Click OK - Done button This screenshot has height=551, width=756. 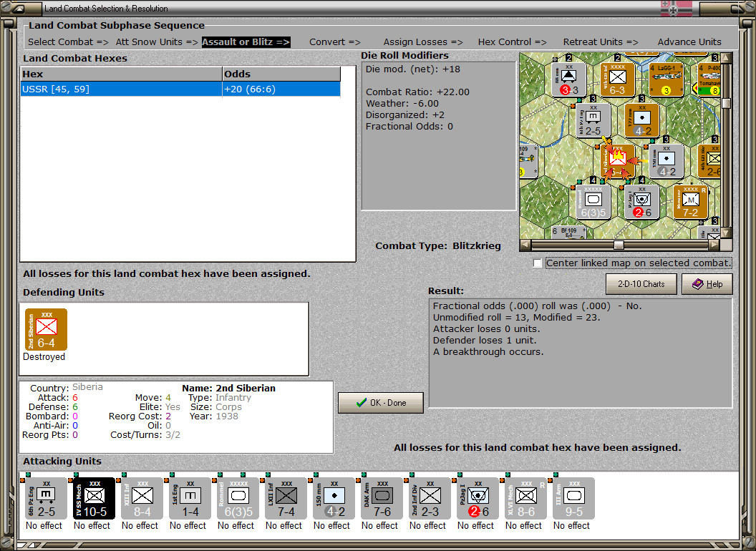381,403
